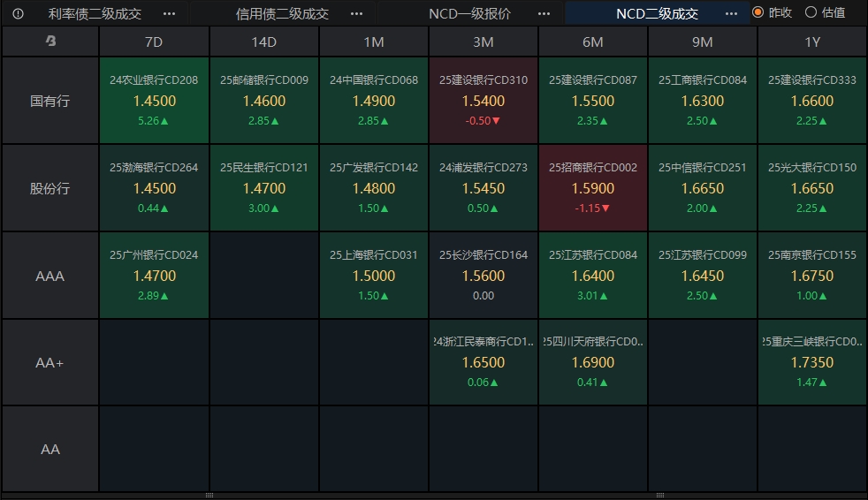Select the 估值 radio button

tap(811, 12)
